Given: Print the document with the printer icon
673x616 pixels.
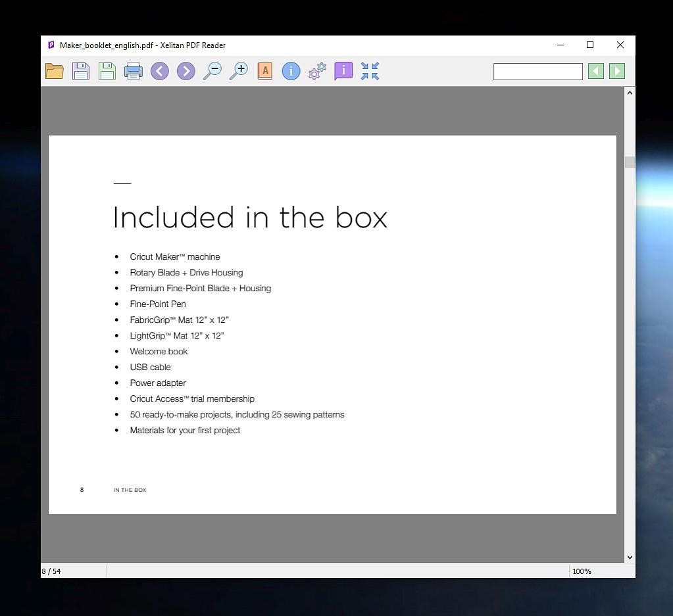Looking at the screenshot, I should click(134, 71).
